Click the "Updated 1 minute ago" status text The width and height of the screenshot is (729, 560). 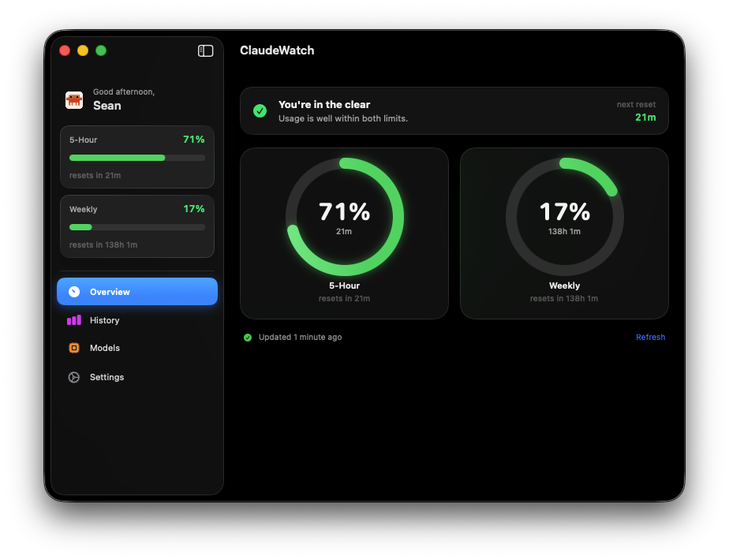click(301, 337)
